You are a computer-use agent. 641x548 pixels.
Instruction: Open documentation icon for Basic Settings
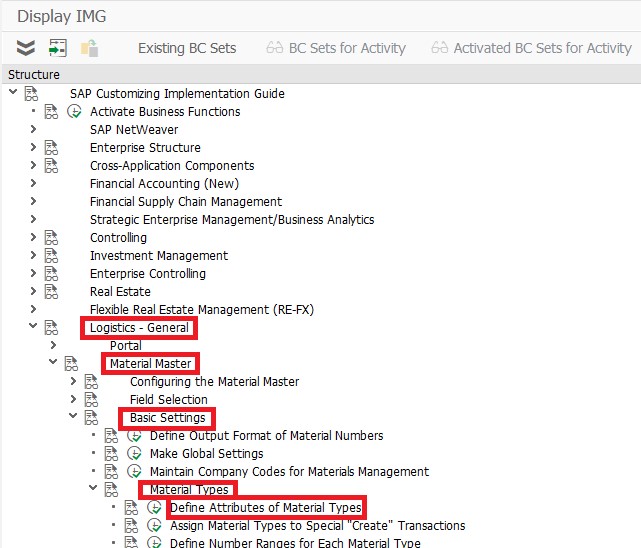point(91,418)
